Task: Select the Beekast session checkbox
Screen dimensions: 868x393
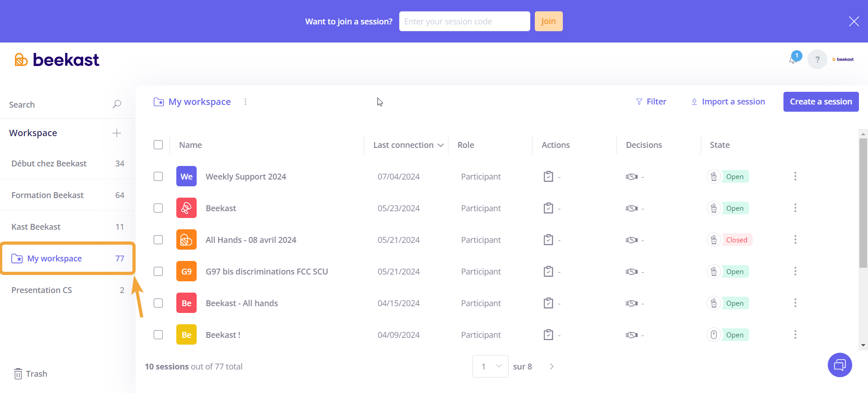Action: tap(158, 208)
